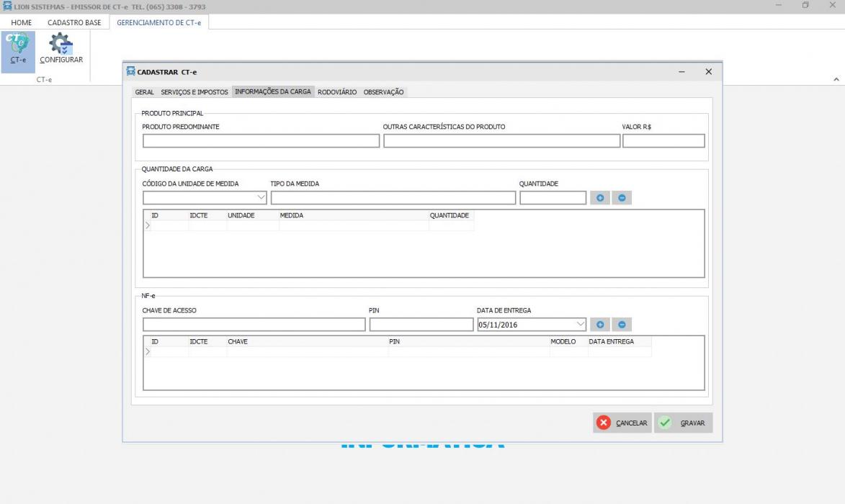Open the OBSERVAÇÃO tab
The height and width of the screenshot is (504, 845).
point(383,92)
